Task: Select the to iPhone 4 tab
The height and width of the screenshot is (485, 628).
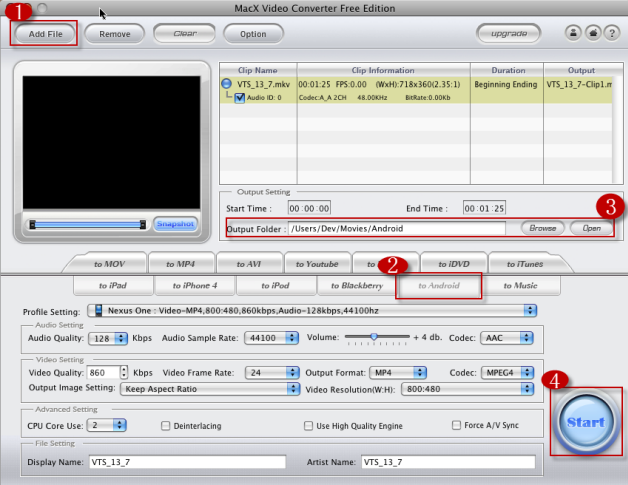Action: click(195, 286)
